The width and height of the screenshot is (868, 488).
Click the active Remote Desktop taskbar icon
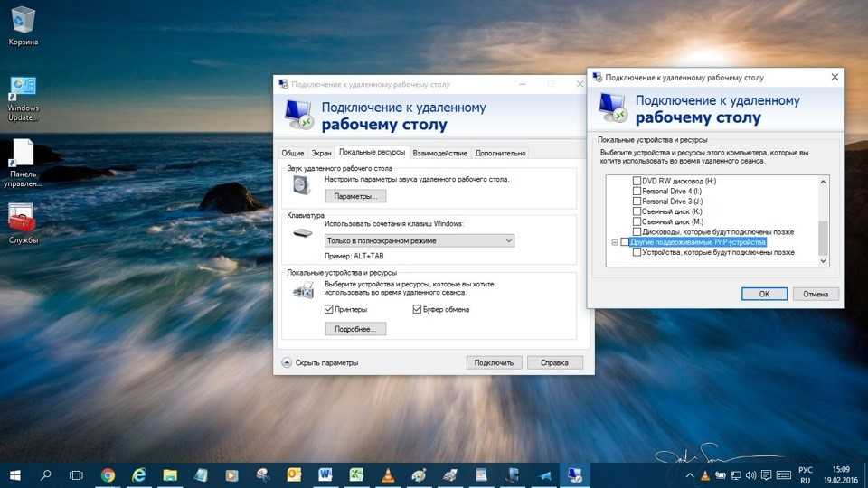pos(575,475)
